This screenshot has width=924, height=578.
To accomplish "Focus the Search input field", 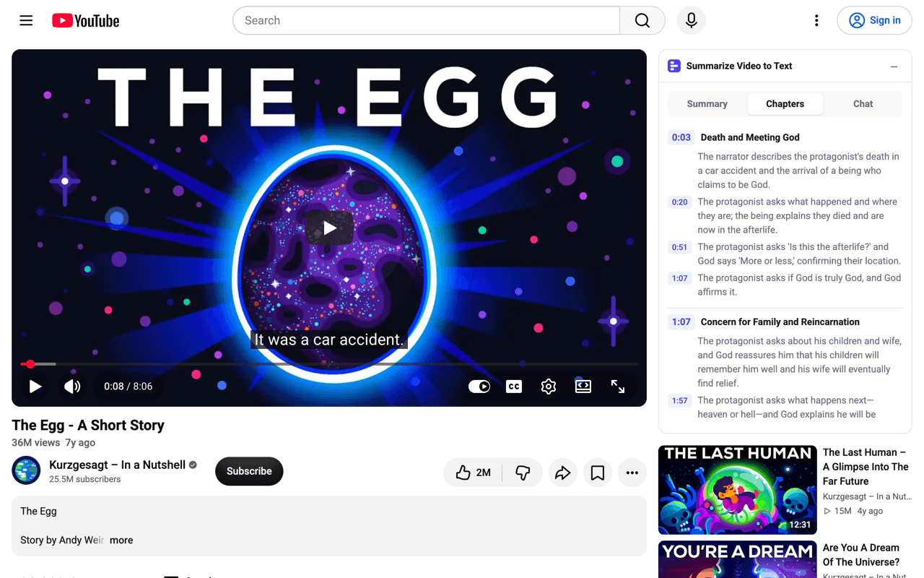I will (x=426, y=20).
